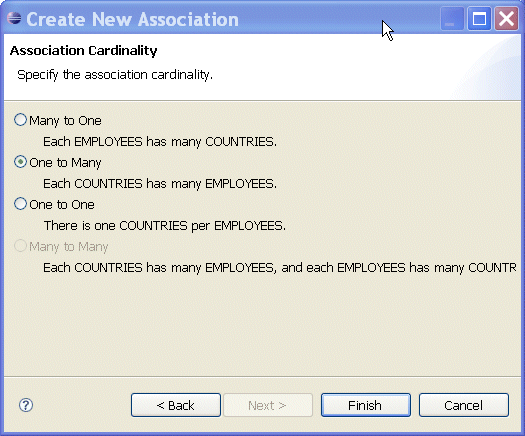Click the Eclipse icon in the title bar
This screenshot has width=525, height=436.
click(x=14, y=18)
